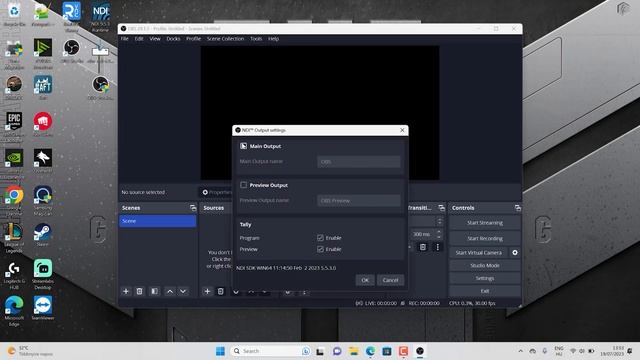Click Start Virtual Camera button

(x=478, y=253)
